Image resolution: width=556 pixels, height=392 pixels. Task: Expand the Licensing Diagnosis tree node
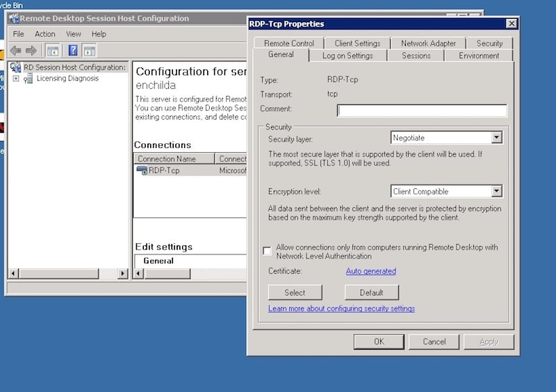click(16, 79)
